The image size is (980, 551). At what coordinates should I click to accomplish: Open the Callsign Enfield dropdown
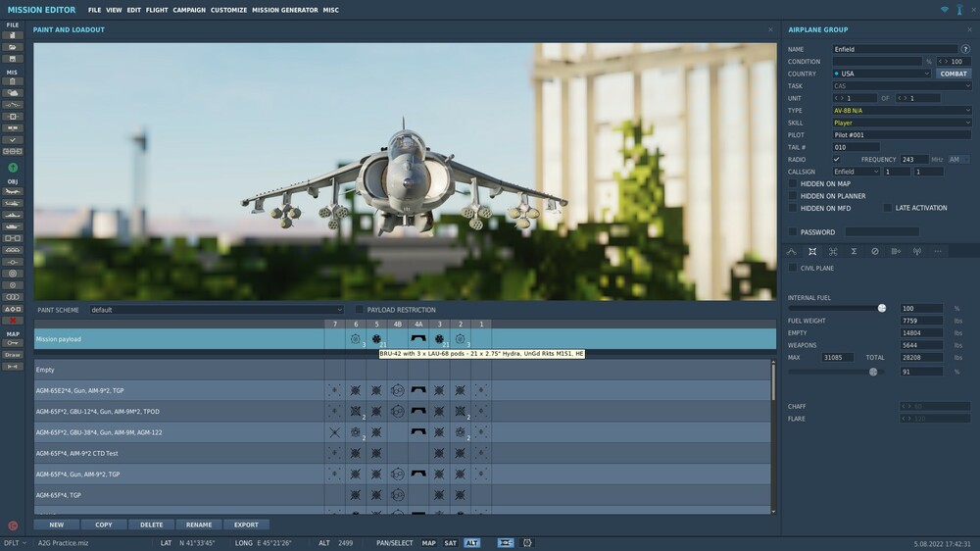856,172
